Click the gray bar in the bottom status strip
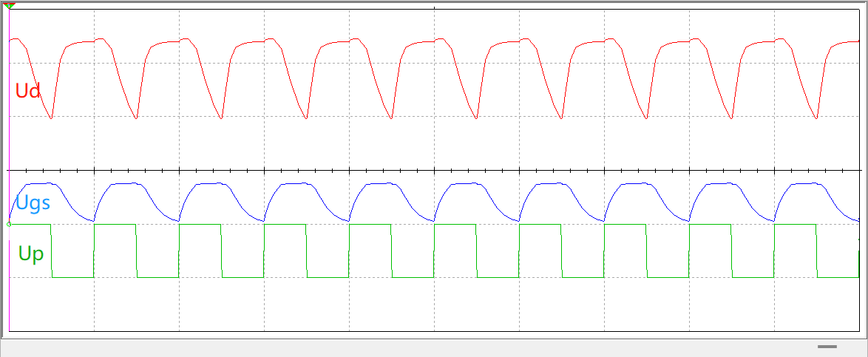Viewport: 868px width, 357px height. click(x=827, y=347)
